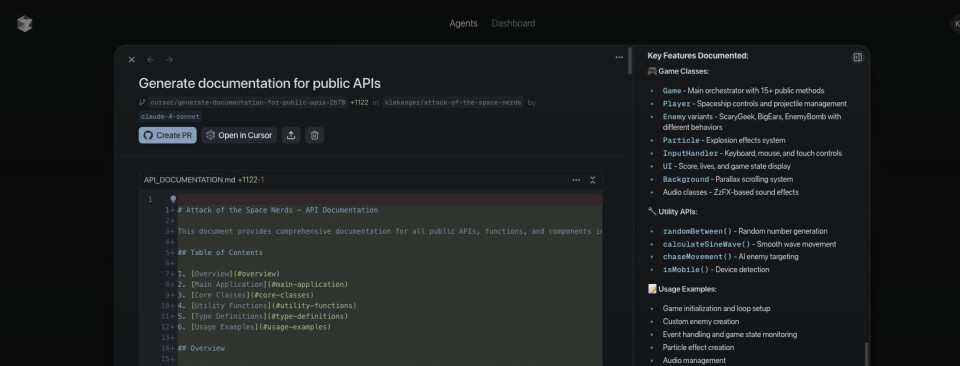This screenshot has height=366, width=960.
Task: Click the '[Utility Functions]' diff line
Action: [x=267, y=305]
